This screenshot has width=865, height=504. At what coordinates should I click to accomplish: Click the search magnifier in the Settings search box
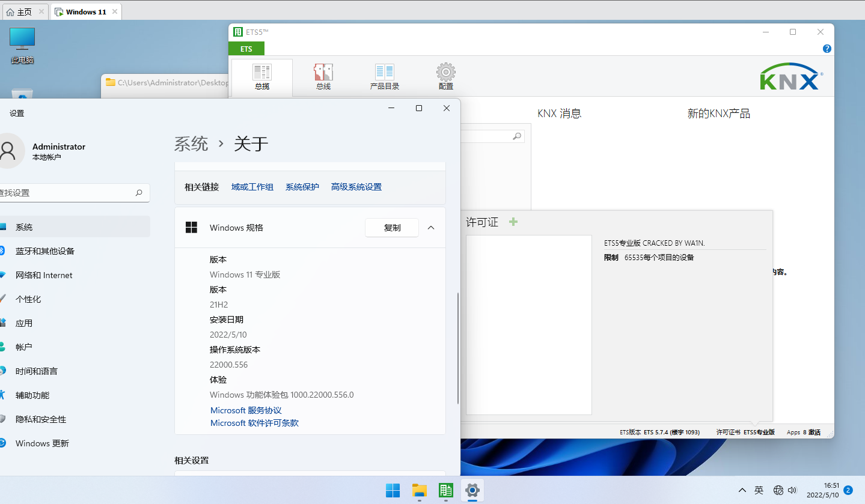tap(139, 193)
